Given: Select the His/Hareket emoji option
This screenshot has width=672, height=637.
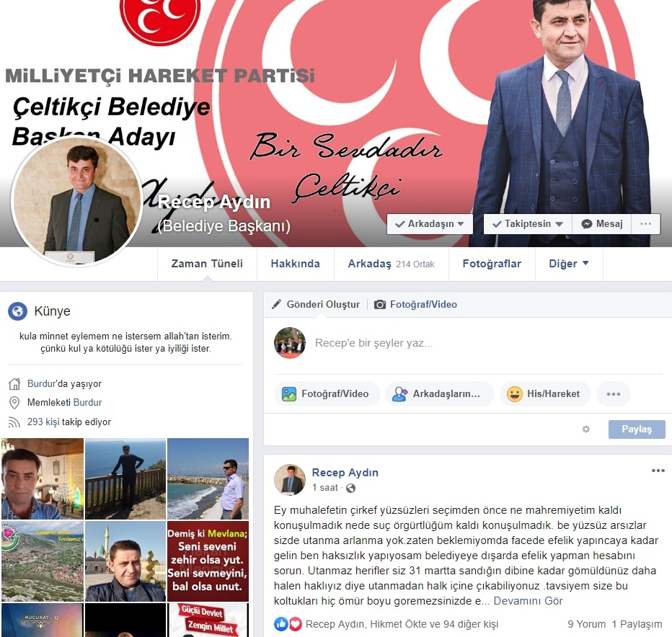Looking at the screenshot, I should coord(545,393).
